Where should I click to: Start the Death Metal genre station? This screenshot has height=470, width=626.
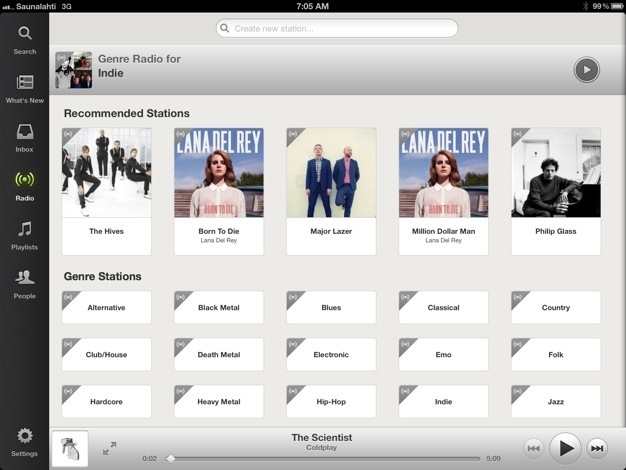pyautogui.click(x=219, y=355)
